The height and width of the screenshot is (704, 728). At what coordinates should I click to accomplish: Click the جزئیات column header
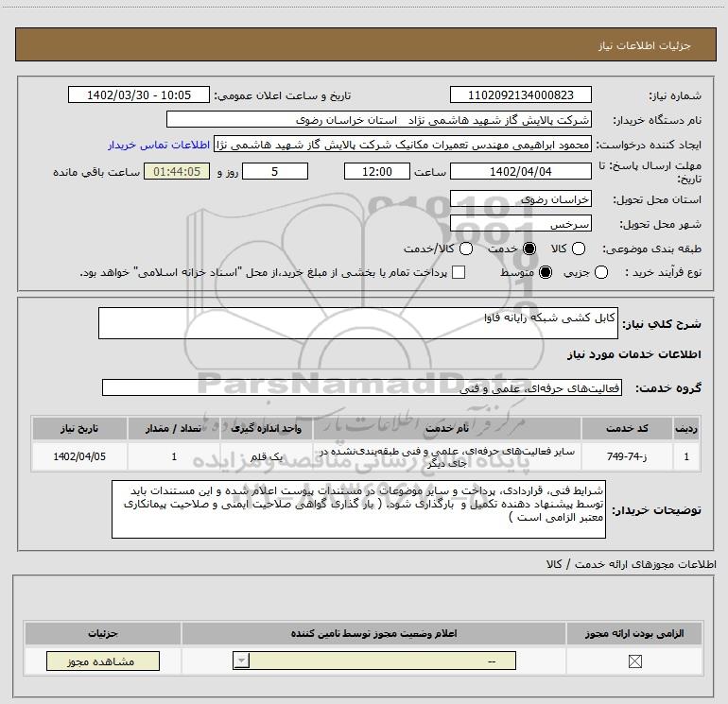[x=103, y=633]
